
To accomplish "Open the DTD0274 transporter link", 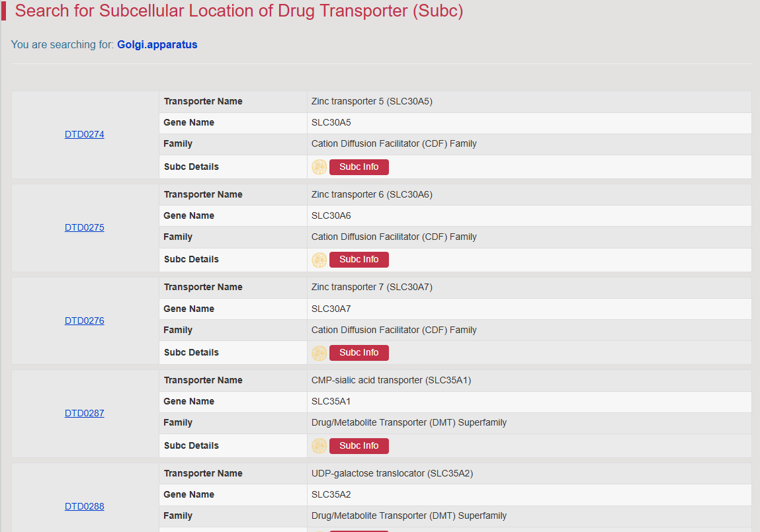I will [x=85, y=135].
